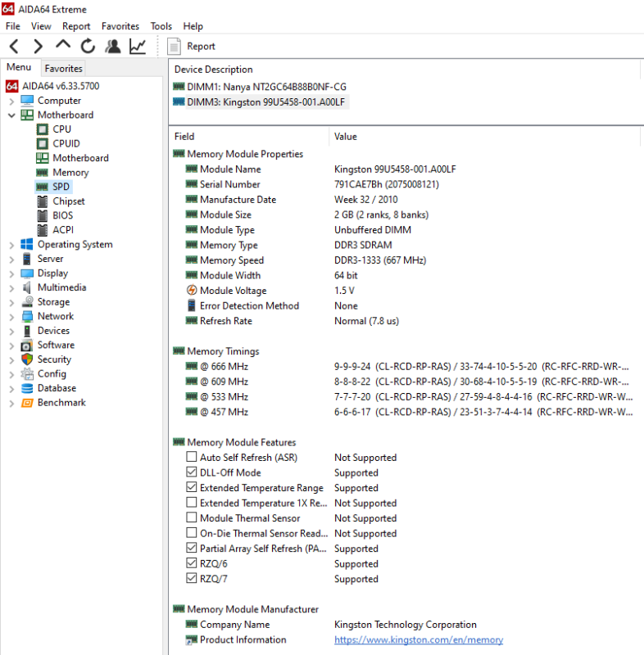Image resolution: width=644 pixels, height=655 pixels.
Task: Expand the Operating System tree node
Action: (11, 245)
